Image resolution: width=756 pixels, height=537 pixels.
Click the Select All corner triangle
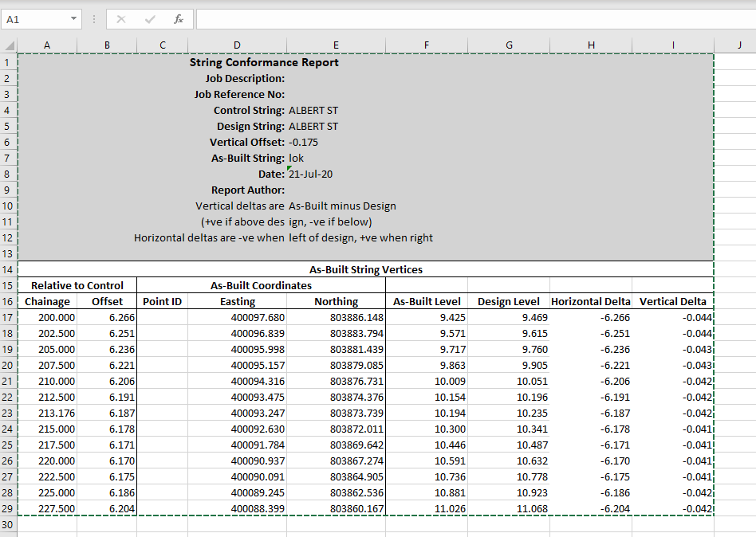(9, 46)
